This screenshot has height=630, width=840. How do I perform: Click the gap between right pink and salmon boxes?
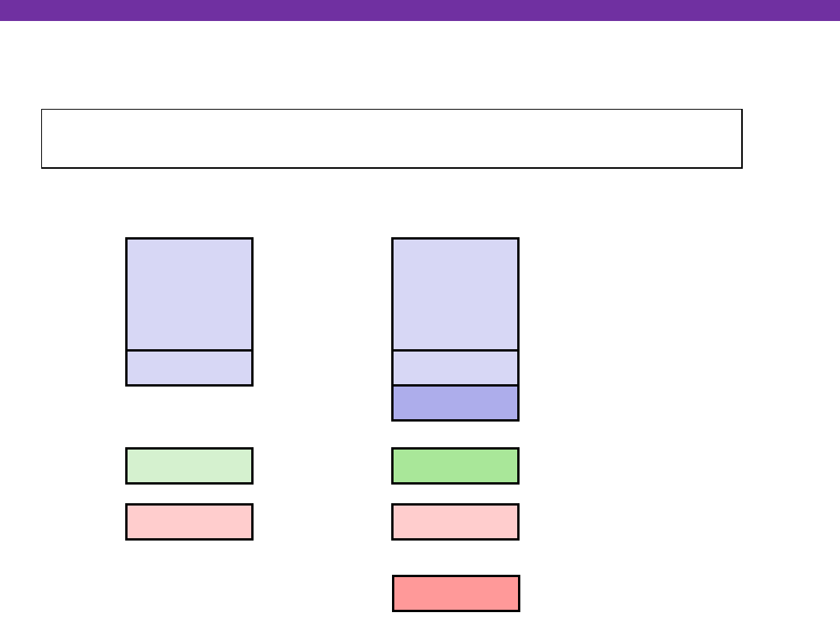tap(455, 558)
